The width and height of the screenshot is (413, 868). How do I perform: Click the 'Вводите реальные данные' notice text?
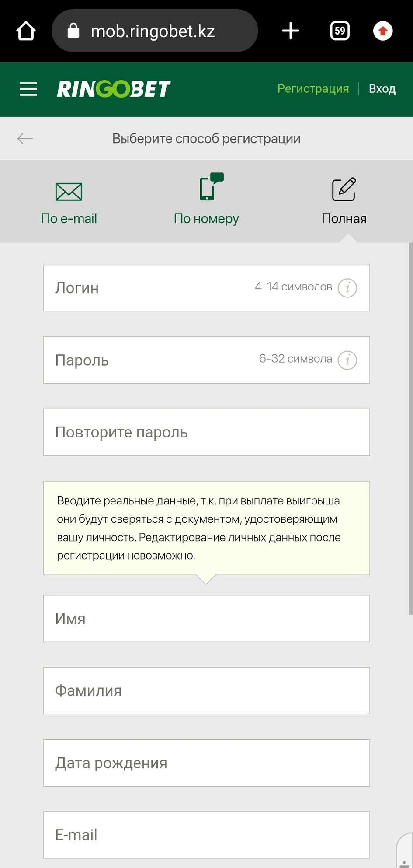[x=199, y=528]
